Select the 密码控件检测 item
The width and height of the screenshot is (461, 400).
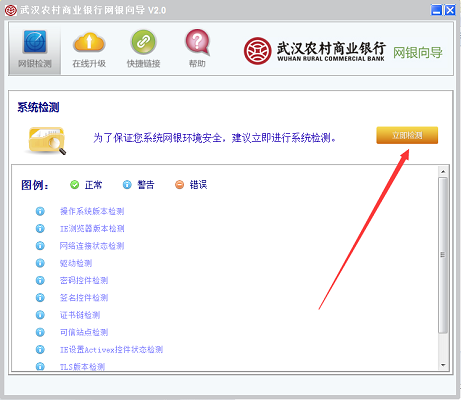(x=84, y=280)
